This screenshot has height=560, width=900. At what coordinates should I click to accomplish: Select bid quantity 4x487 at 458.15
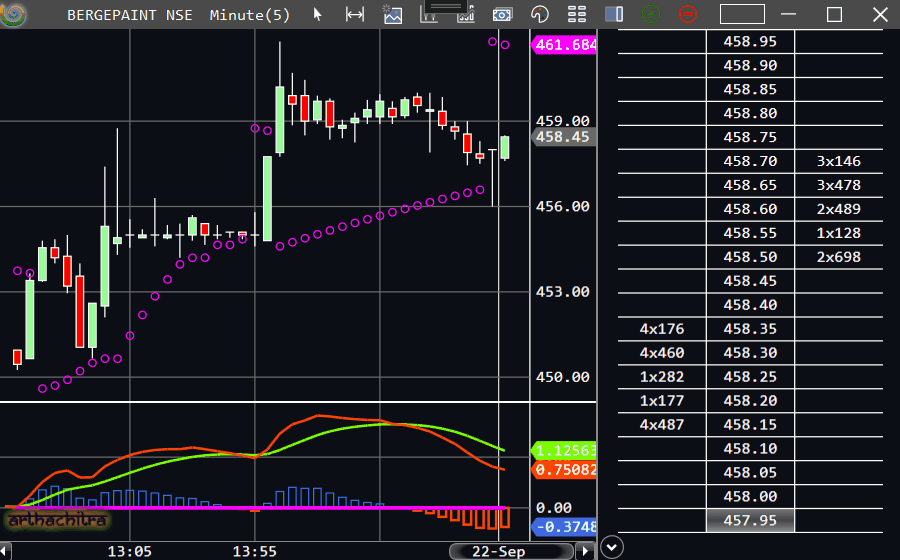click(662, 425)
